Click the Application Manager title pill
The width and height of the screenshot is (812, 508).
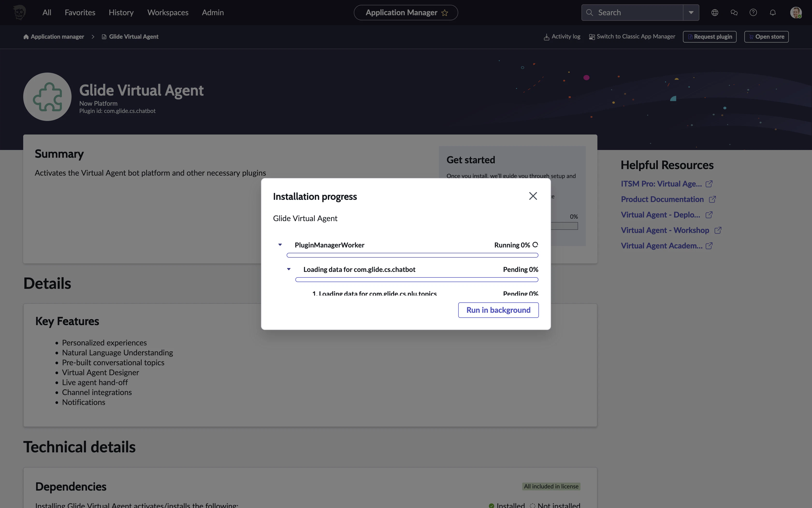[406, 13]
